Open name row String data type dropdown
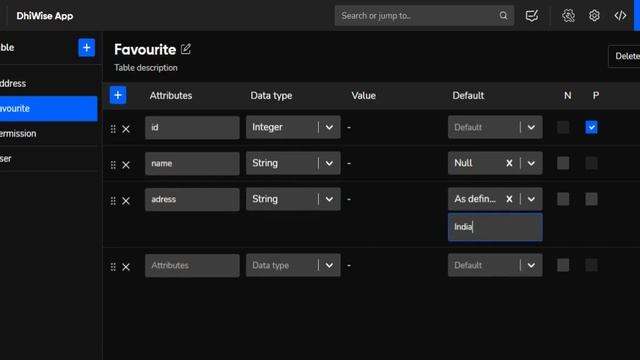The height and width of the screenshot is (360, 640). point(293,163)
